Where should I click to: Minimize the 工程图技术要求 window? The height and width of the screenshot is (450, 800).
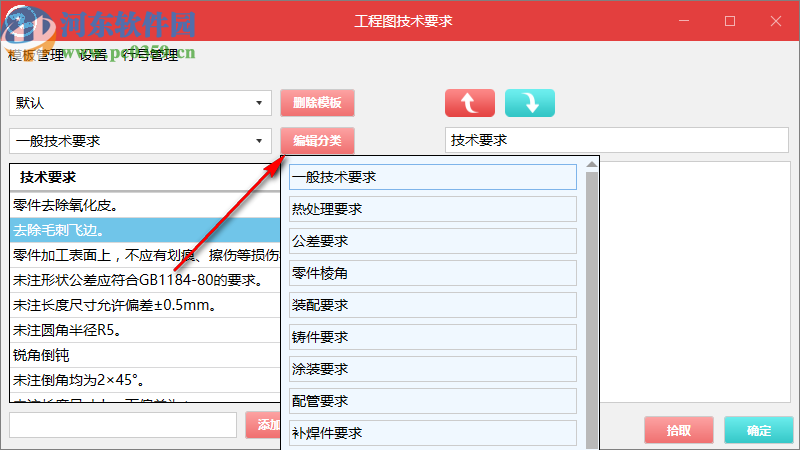point(684,21)
